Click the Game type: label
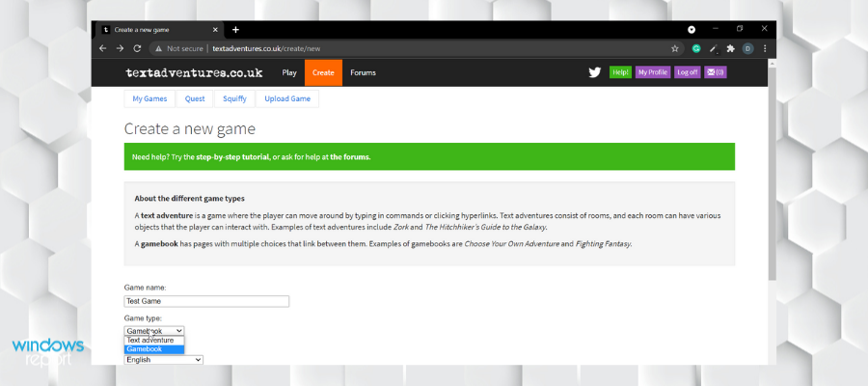This screenshot has width=868, height=386. (x=143, y=318)
